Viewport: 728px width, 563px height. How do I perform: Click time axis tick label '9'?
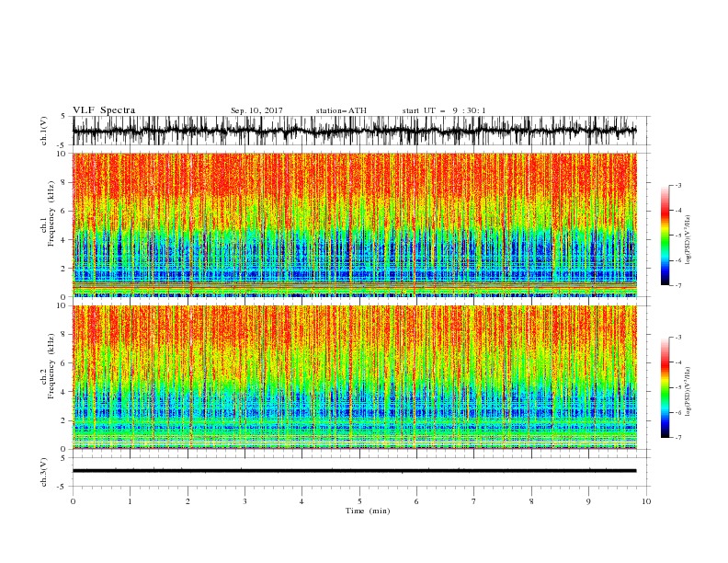(588, 501)
